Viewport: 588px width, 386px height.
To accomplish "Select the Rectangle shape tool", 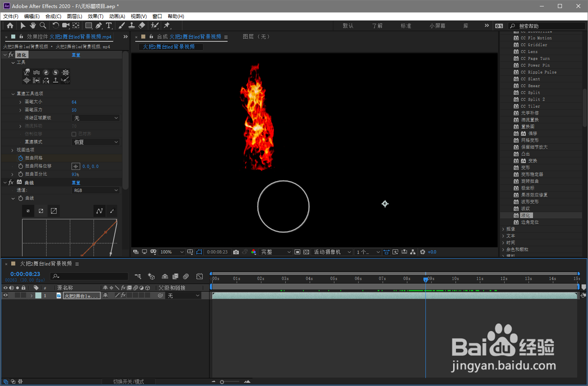I will tap(89, 25).
